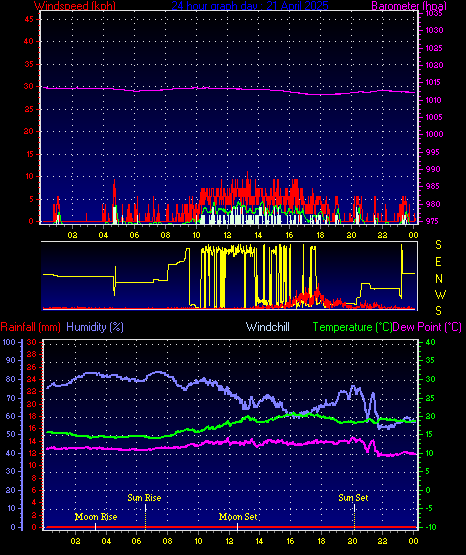
Task: Click the 35 windspeed scale value
Action: pyautogui.click(x=29, y=64)
